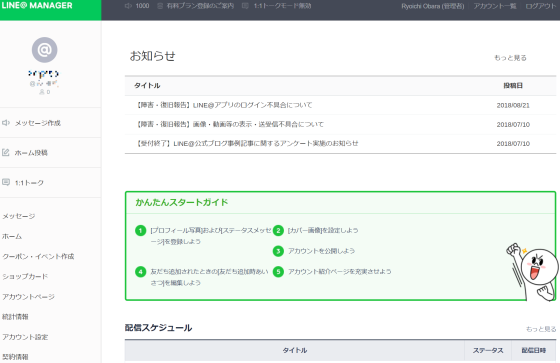Click step 2 green circle icon
Screen dimensions: 560x363
[278, 230]
